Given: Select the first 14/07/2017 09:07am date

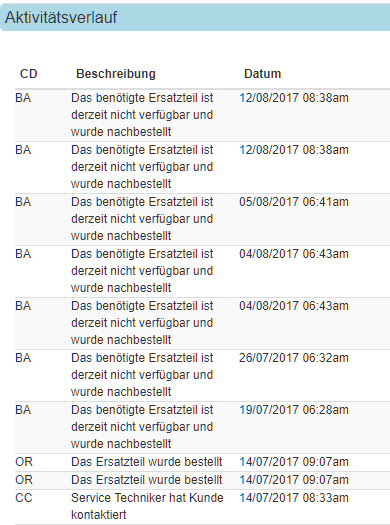Looking at the screenshot, I should pyautogui.click(x=294, y=462).
